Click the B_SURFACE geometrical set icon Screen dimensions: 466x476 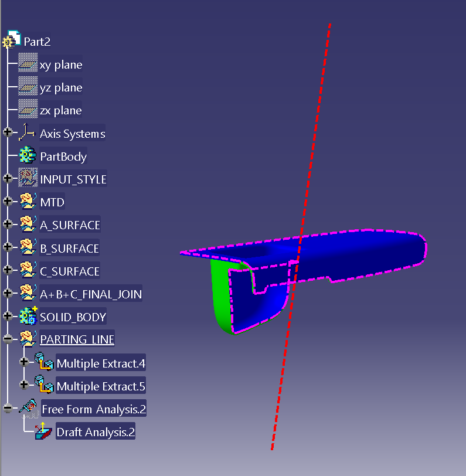[x=28, y=247]
